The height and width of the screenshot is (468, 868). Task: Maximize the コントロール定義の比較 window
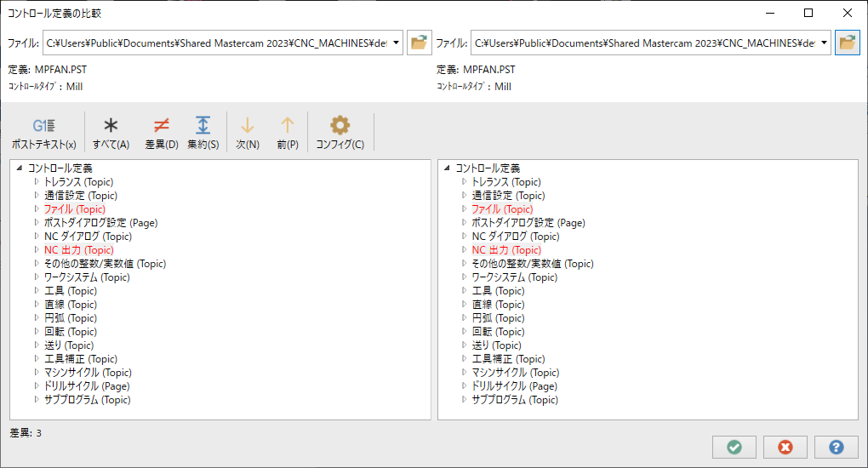point(808,13)
